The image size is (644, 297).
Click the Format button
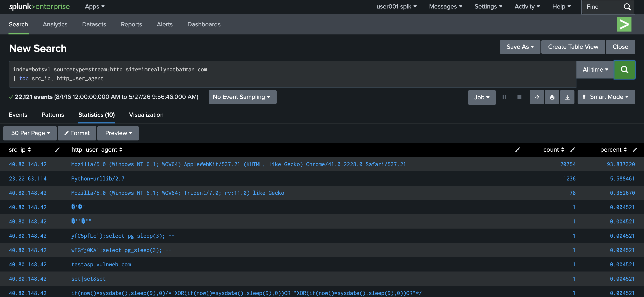(x=77, y=133)
